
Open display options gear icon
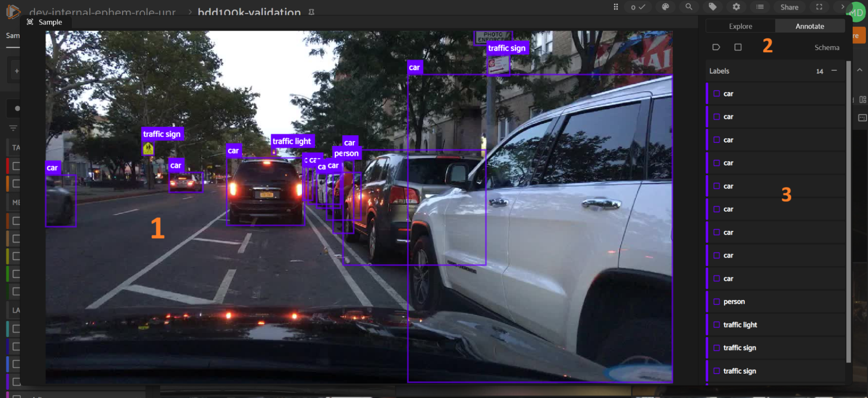(736, 7)
